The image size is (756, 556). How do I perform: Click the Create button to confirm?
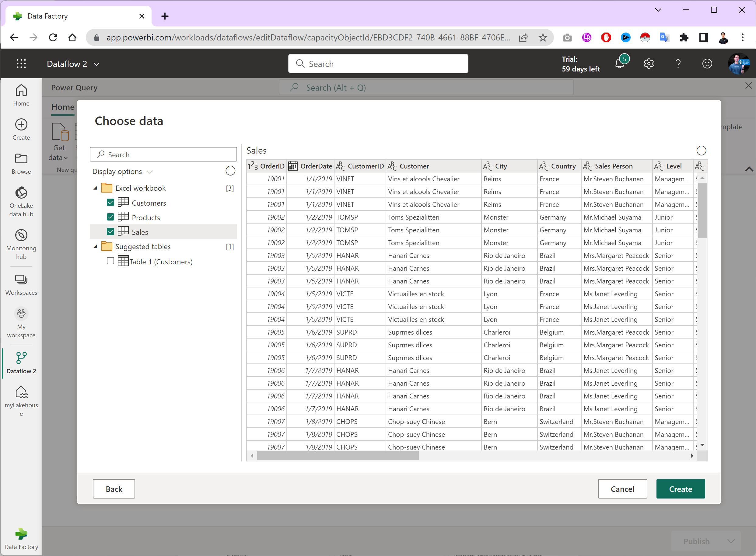[680, 488]
